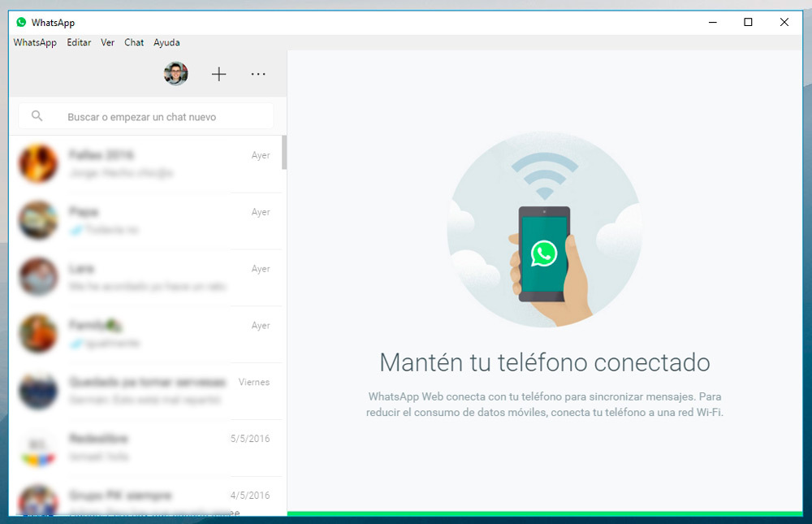Open your own profile picture at the top
Screen dimensions: 812x524
175,74
